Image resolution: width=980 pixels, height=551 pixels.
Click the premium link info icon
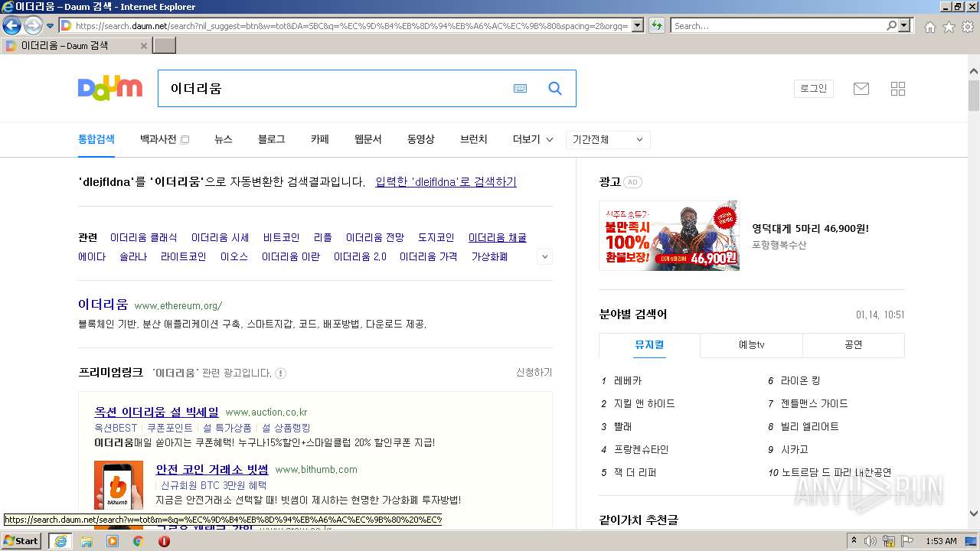click(281, 373)
